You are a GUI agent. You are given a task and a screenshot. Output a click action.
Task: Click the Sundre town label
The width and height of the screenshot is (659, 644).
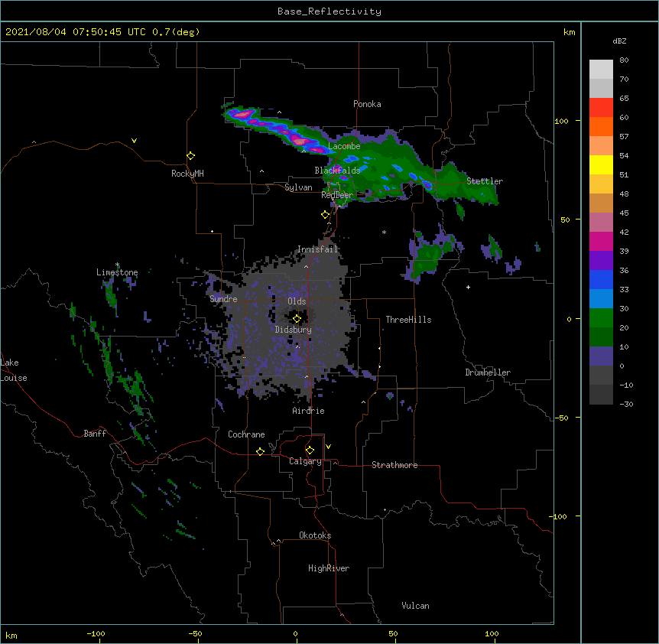click(x=223, y=299)
